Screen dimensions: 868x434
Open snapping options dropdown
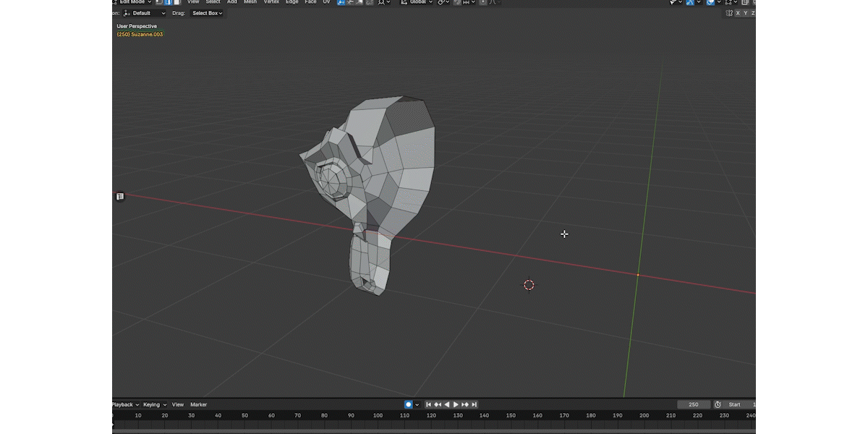468,2
